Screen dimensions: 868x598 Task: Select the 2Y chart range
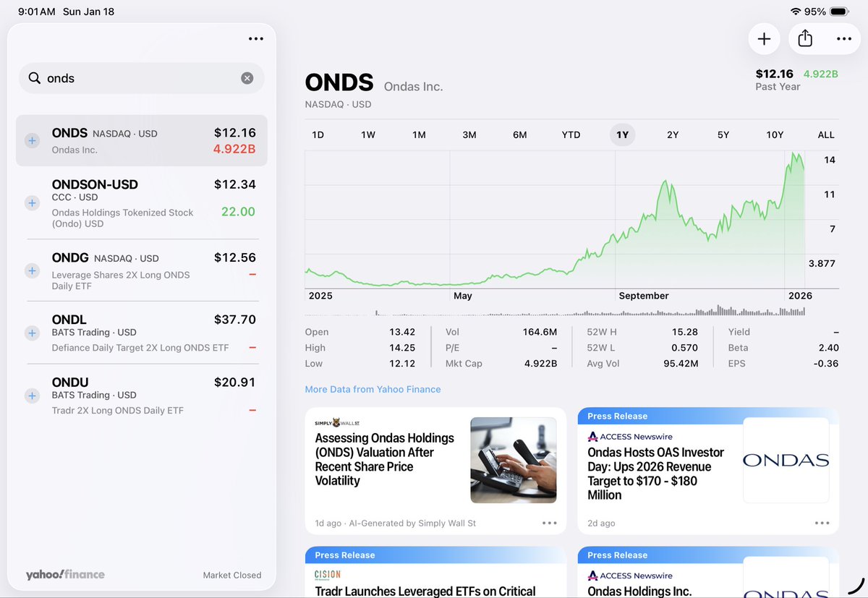pyautogui.click(x=673, y=134)
